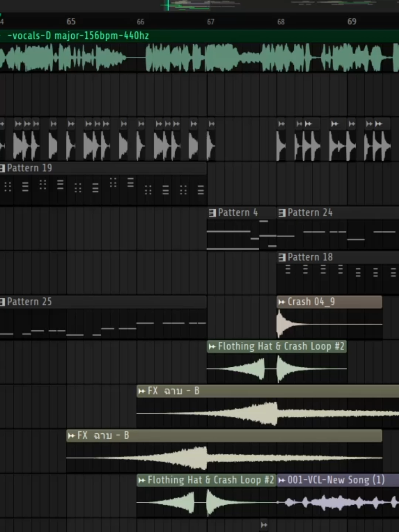
Task: Click the timeline at bar 65
Action: coord(71,22)
